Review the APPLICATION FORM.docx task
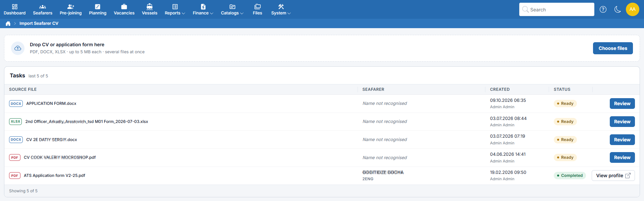This screenshot has height=201, width=644. tap(622, 104)
